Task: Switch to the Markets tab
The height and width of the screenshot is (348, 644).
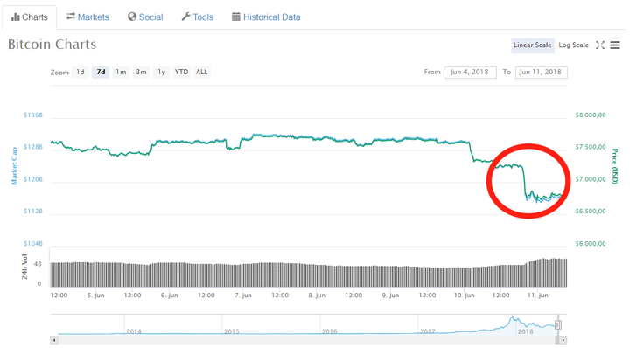Action: [x=87, y=17]
